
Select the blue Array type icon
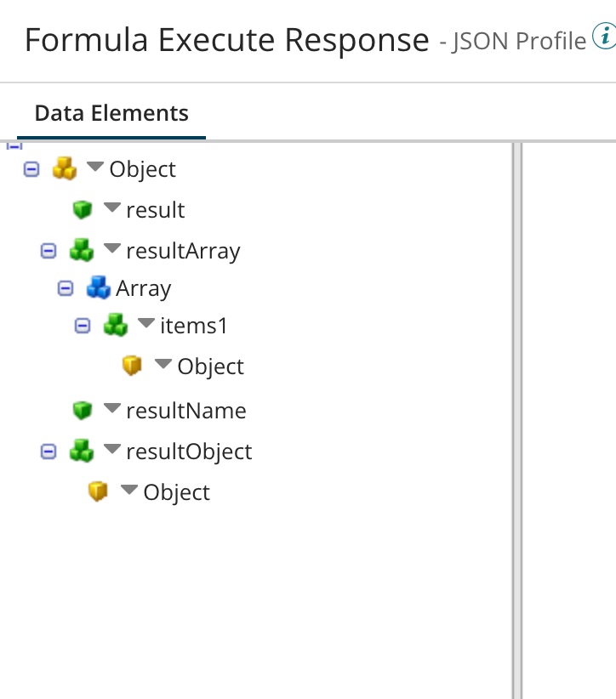pos(98,287)
